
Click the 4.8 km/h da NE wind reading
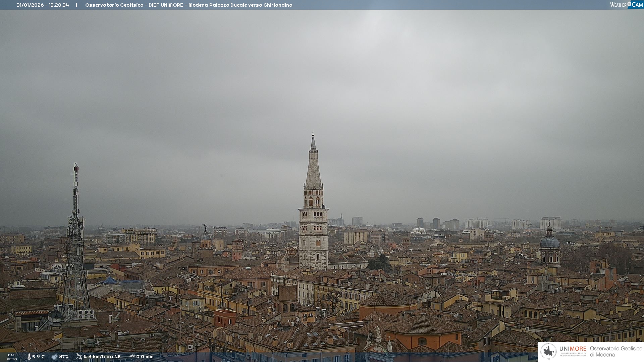(102, 357)
